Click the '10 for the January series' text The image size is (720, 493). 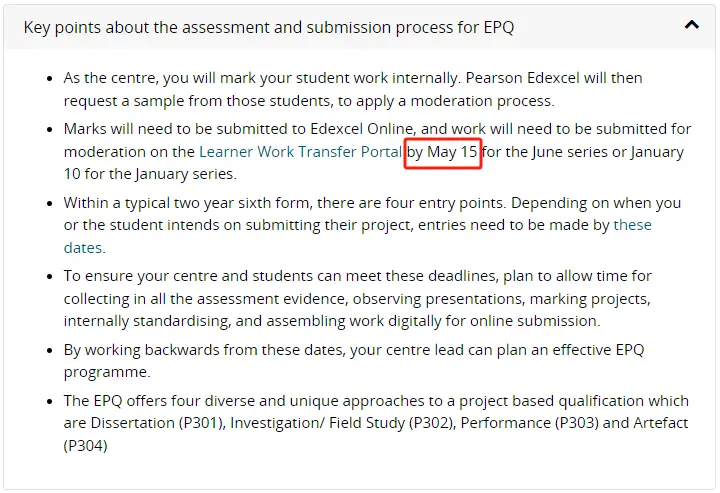149,174
